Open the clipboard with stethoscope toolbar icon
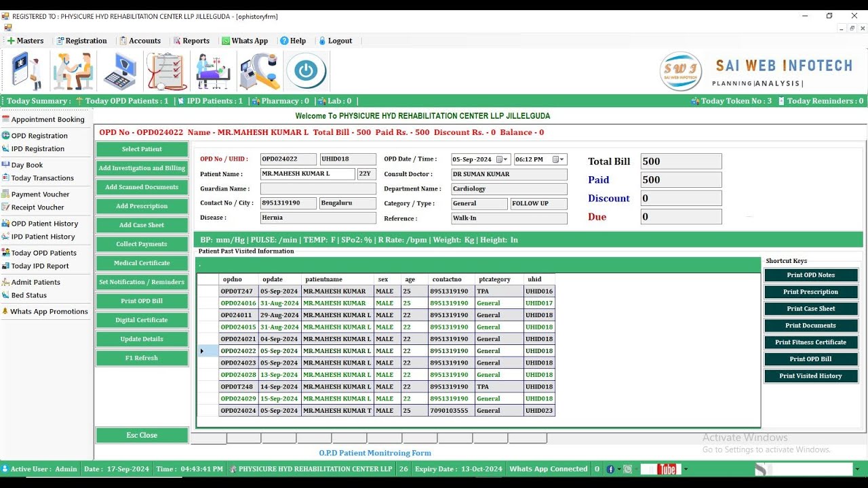The height and width of the screenshot is (488, 868). pos(167,70)
